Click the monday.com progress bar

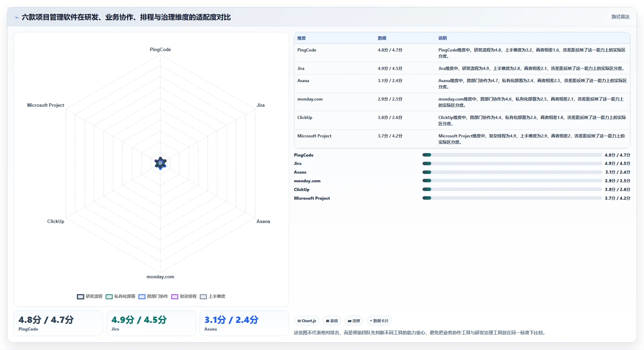(512, 181)
